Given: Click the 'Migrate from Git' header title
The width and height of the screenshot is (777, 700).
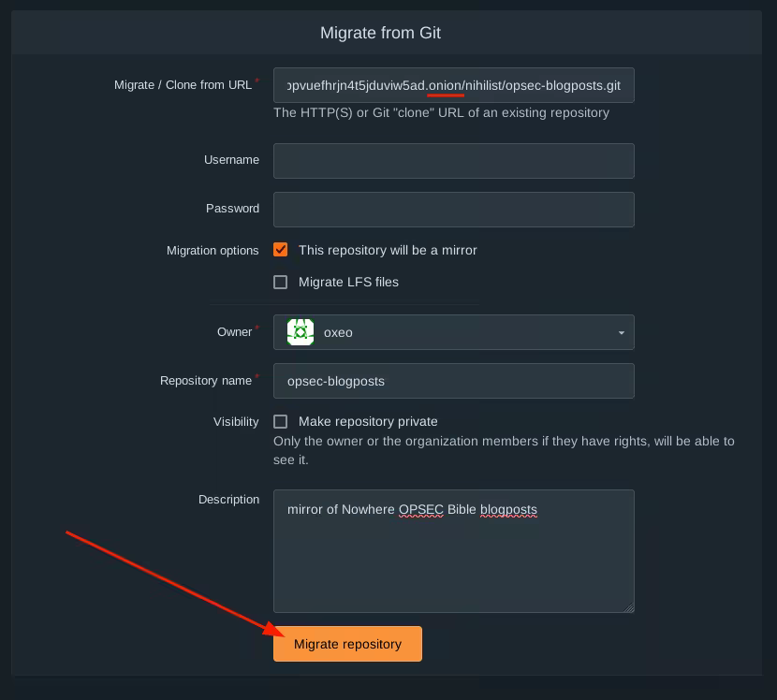Looking at the screenshot, I should pos(380,33).
